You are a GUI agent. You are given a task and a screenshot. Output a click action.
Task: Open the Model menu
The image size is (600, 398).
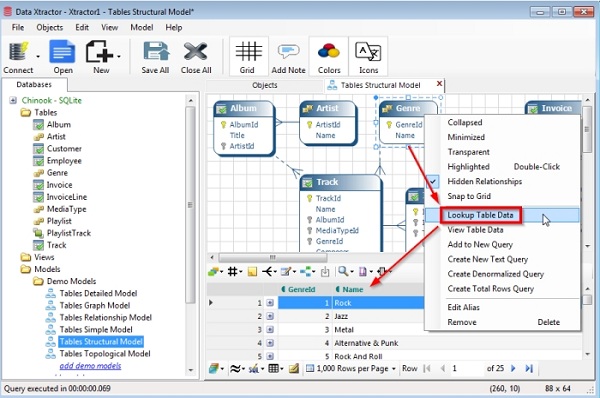[x=142, y=28]
